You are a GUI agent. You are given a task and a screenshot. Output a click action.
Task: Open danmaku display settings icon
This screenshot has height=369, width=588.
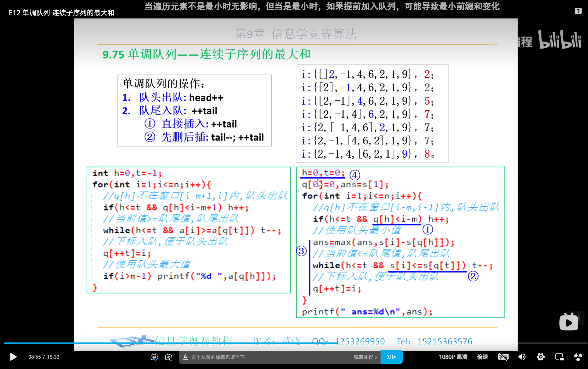[x=169, y=357]
